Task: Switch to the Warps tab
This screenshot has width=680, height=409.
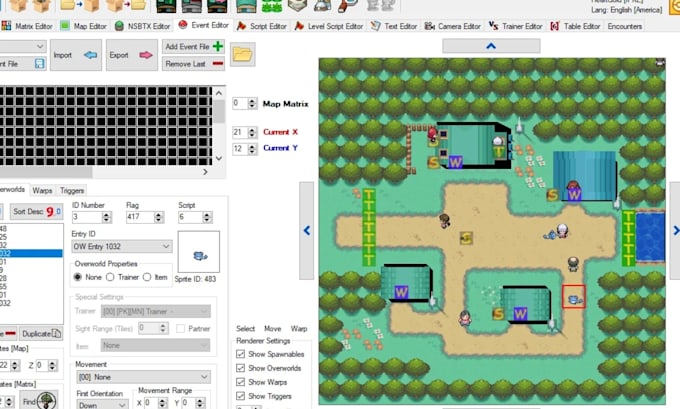Action: 42,190
